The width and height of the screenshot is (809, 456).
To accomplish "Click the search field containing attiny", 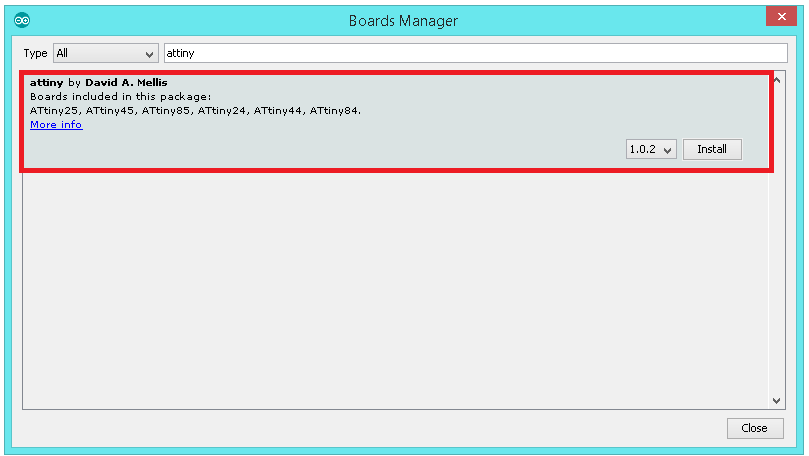I will 475,53.
